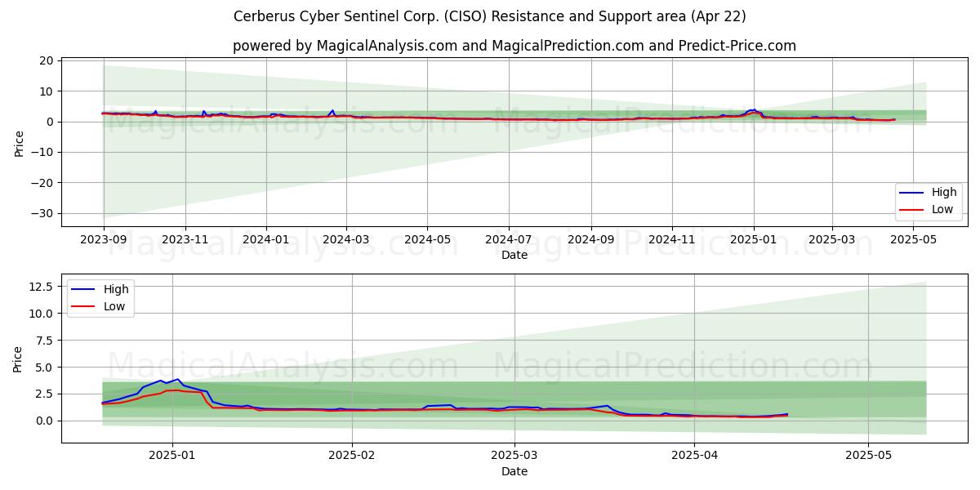This screenshot has height=490, width=980.
Task: Click the 2025-05 tick on the top chart
Action: click(913, 241)
